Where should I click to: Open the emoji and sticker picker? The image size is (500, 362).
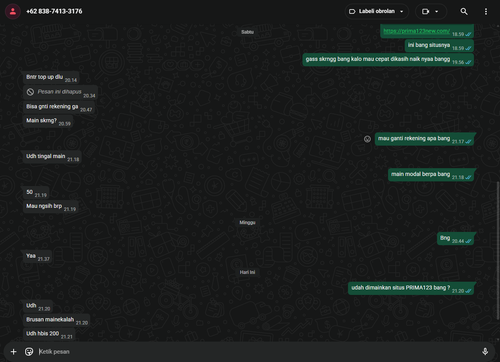coord(29,352)
